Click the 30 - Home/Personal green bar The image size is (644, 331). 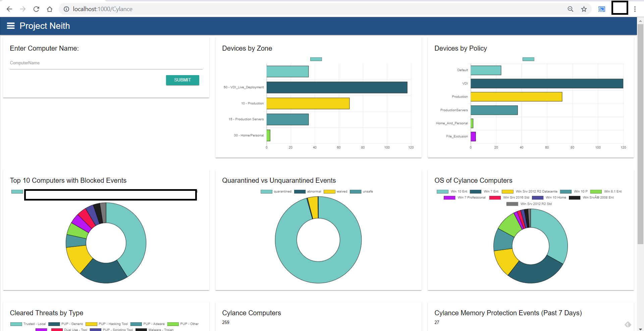coord(268,135)
